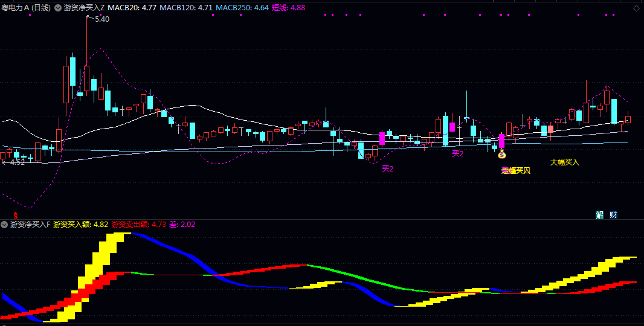Click the 财 icon on the chart
Screen dimensions: 644x326
point(613,214)
